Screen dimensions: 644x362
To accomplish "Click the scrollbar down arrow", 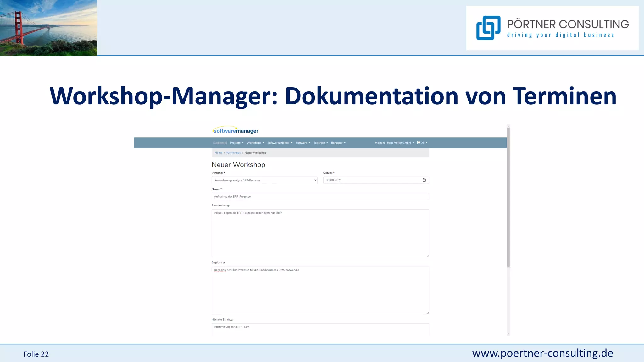I will 508,334.
